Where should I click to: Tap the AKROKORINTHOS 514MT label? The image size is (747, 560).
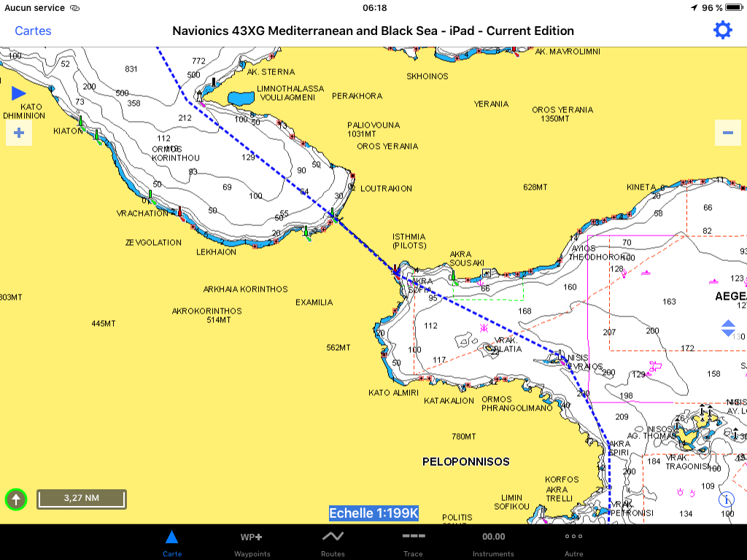pos(206,315)
